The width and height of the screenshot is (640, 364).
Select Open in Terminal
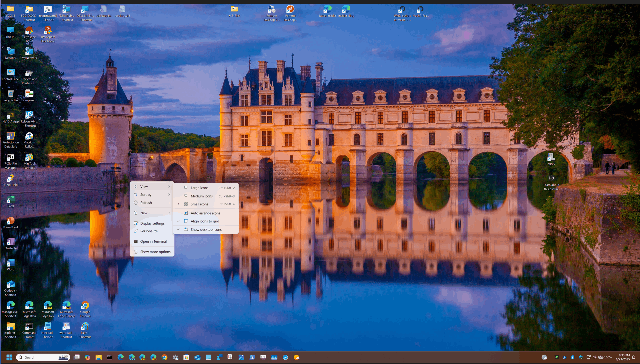click(152, 241)
